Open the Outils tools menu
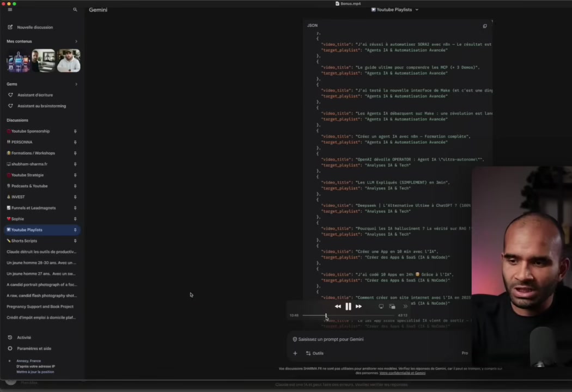Viewport: 572px width, 392px height. coord(315,353)
